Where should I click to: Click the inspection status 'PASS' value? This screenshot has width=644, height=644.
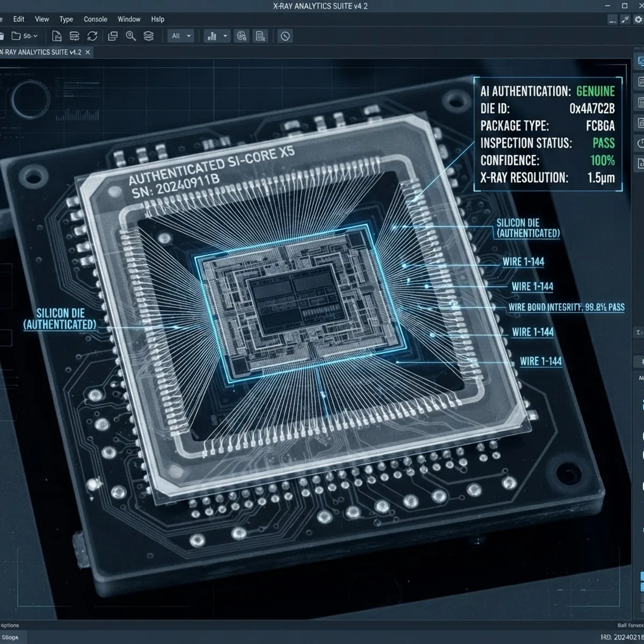604,143
